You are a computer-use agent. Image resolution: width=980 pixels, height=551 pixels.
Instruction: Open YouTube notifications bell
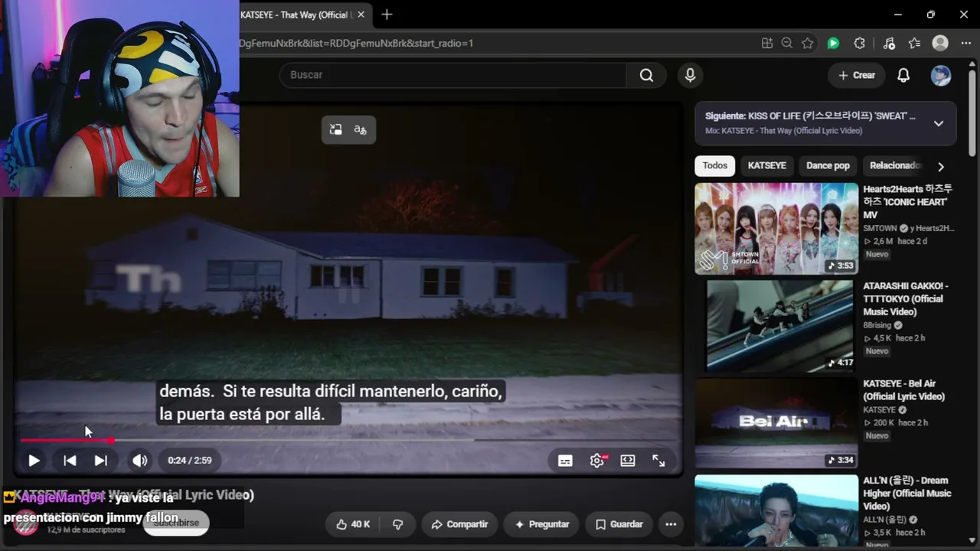point(903,75)
